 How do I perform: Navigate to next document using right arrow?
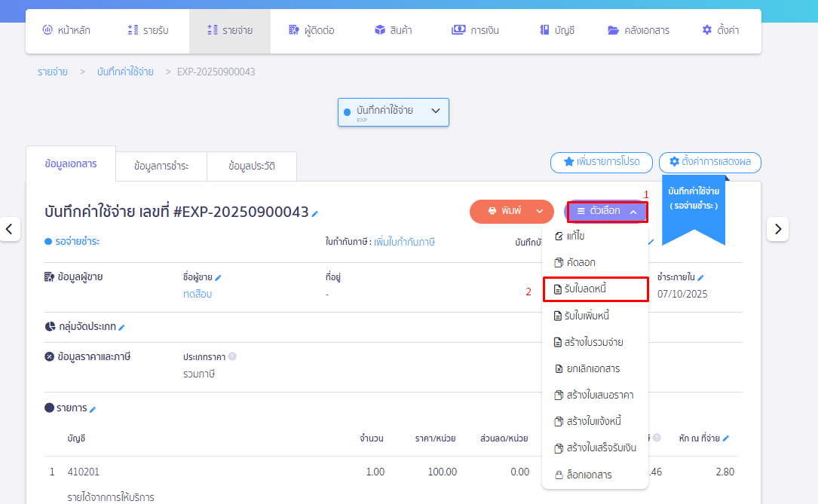point(777,228)
